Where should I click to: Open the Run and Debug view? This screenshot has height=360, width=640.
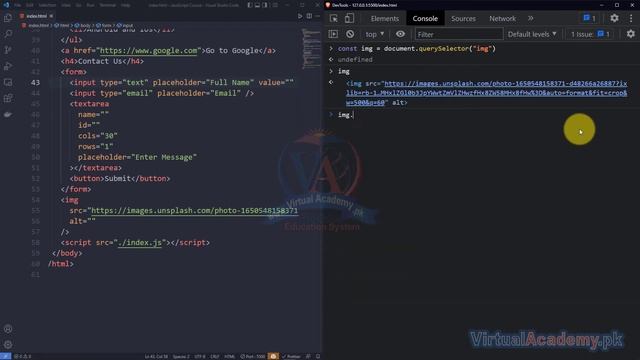[8, 66]
